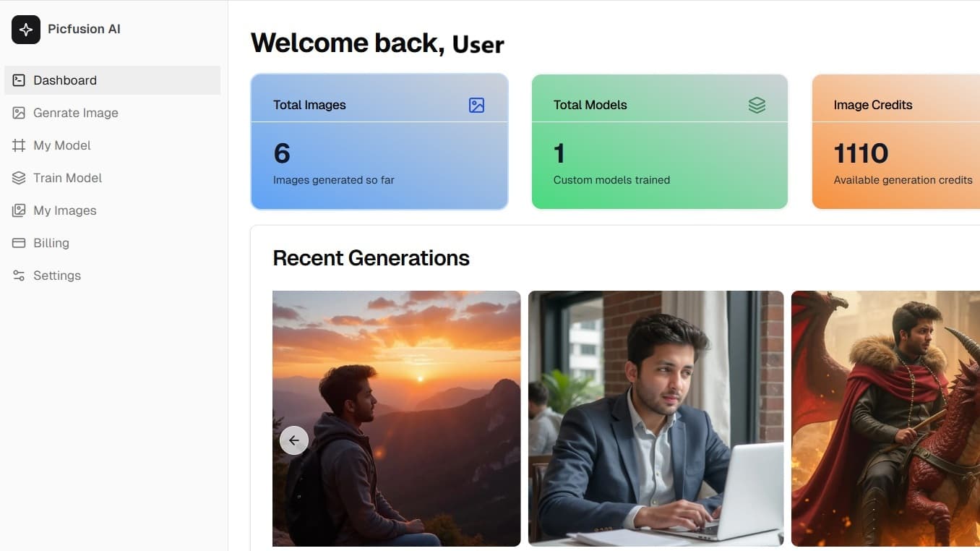Screen dimensions: 980x551
Task: Click the My Model frame icon
Action: pyautogui.click(x=19, y=145)
